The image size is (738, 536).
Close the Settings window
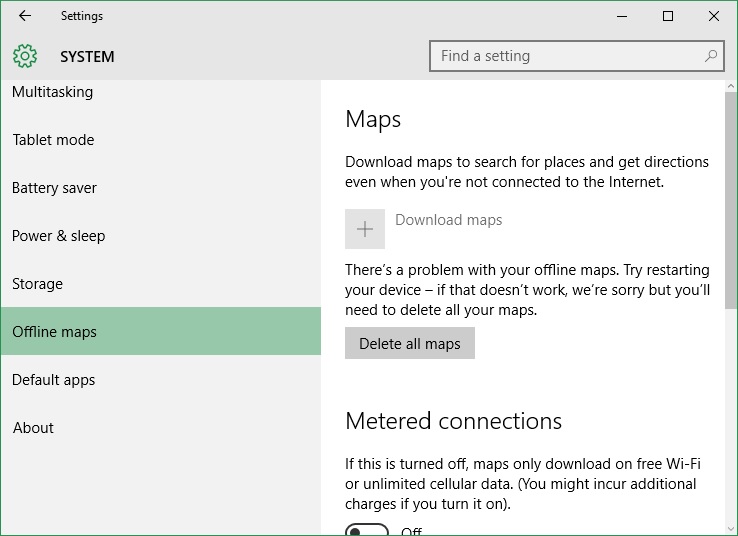coord(714,16)
